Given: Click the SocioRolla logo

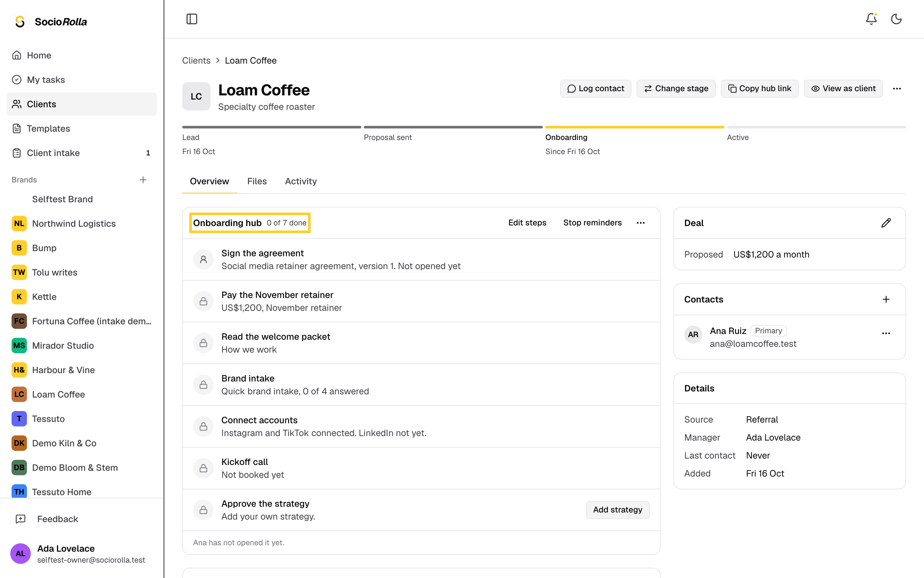Looking at the screenshot, I should 51,22.
